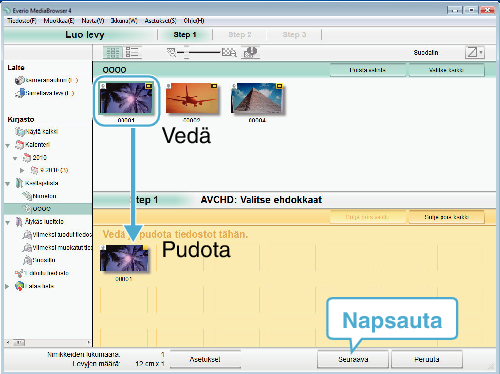500x374 pixels.
Task: Click the Peruuta button
Action: click(x=427, y=359)
